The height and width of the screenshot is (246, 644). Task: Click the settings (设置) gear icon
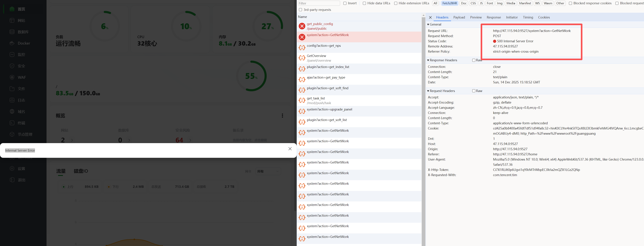click(x=12, y=169)
